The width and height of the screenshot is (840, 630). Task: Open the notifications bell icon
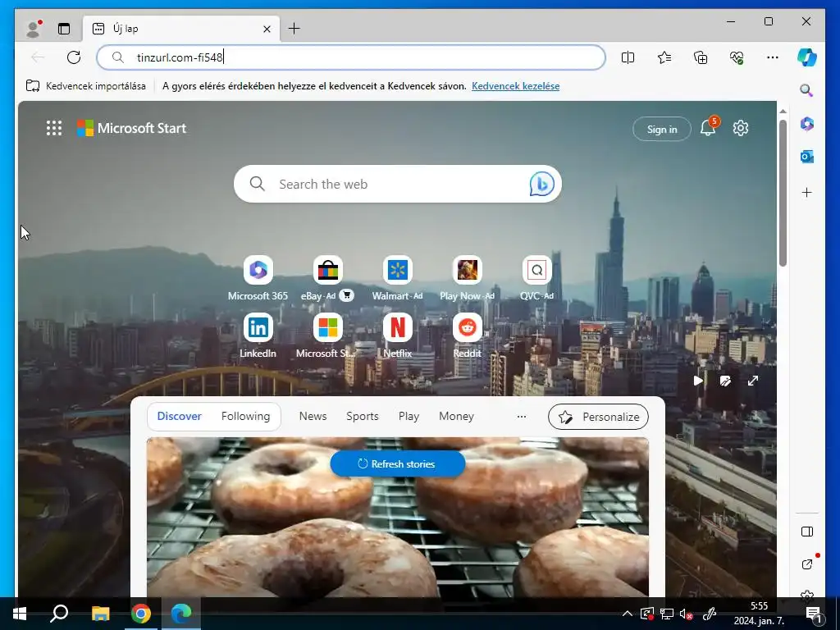[x=708, y=127]
